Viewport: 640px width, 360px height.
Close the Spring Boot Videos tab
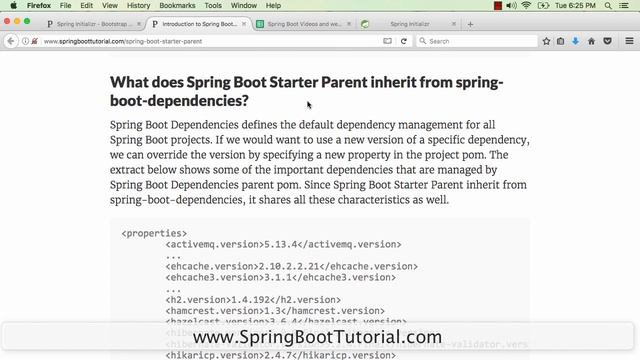click(349, 24)
